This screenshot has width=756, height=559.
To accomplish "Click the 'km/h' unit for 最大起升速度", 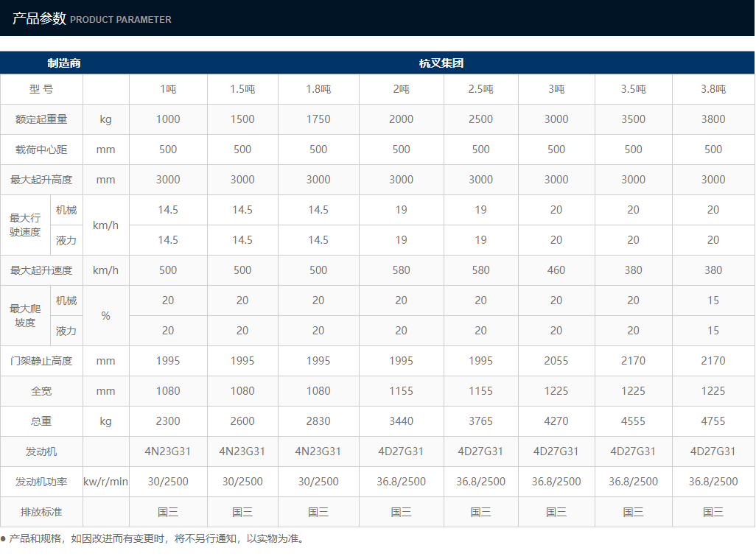I will point(105,270).
